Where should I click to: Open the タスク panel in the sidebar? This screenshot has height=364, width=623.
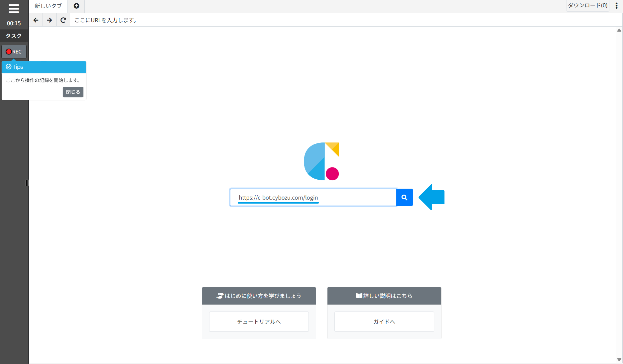(x=14, y=36)
